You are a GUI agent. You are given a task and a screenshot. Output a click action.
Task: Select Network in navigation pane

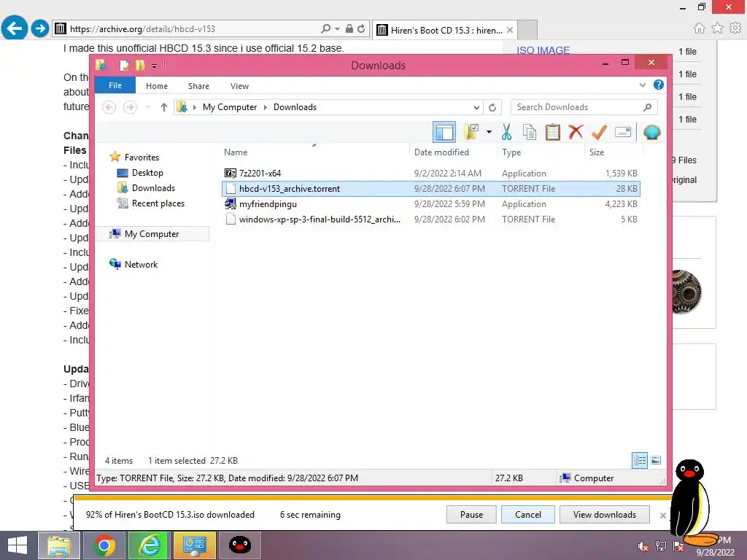click(141, 264)
